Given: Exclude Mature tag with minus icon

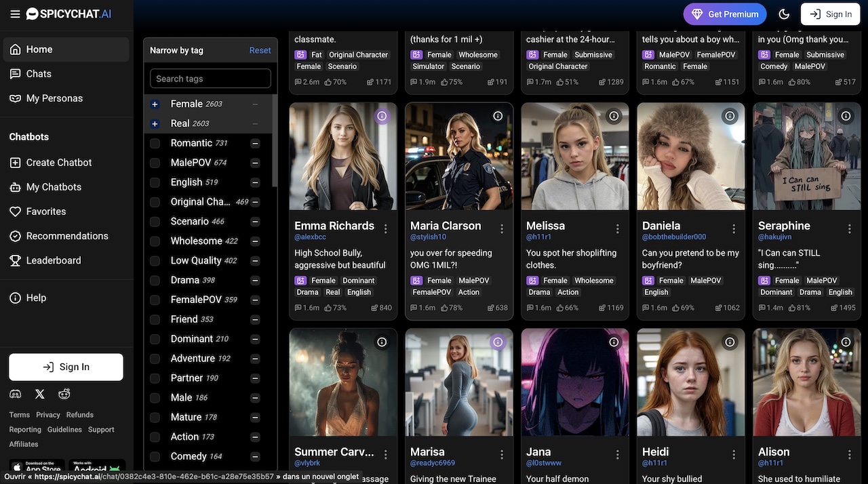Looking at the screenshot, I should 255,418.
